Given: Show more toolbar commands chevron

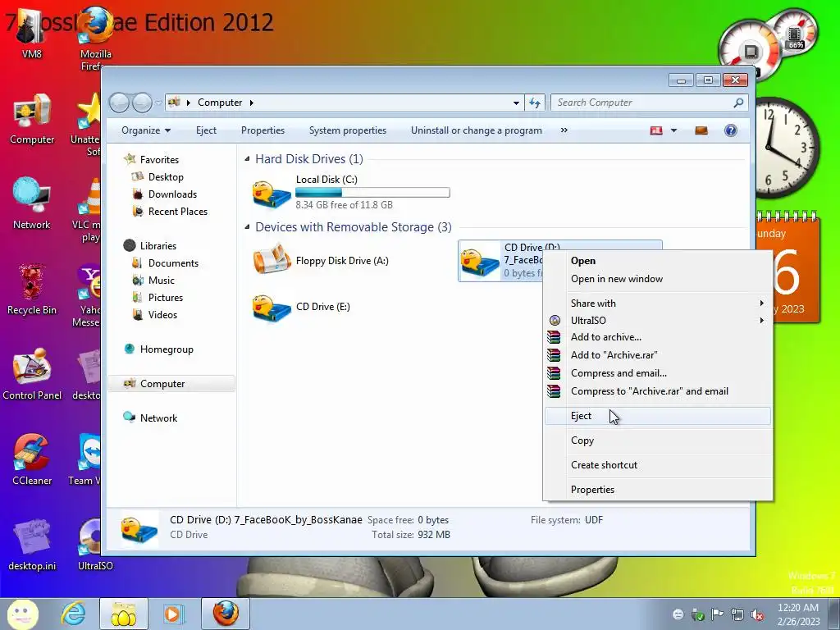Looking at the screenshot, I should [564, 130].
